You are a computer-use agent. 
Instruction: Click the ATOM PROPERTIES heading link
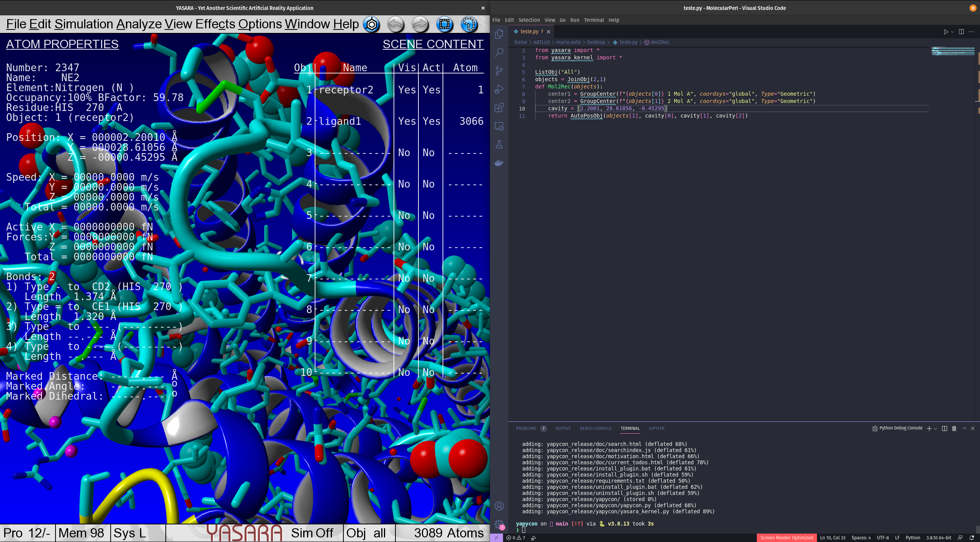62,44
